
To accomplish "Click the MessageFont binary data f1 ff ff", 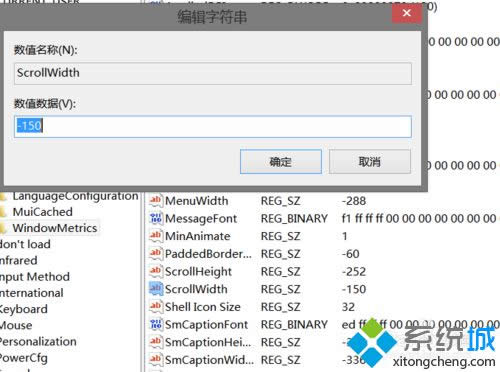I will tap(420, 219).
